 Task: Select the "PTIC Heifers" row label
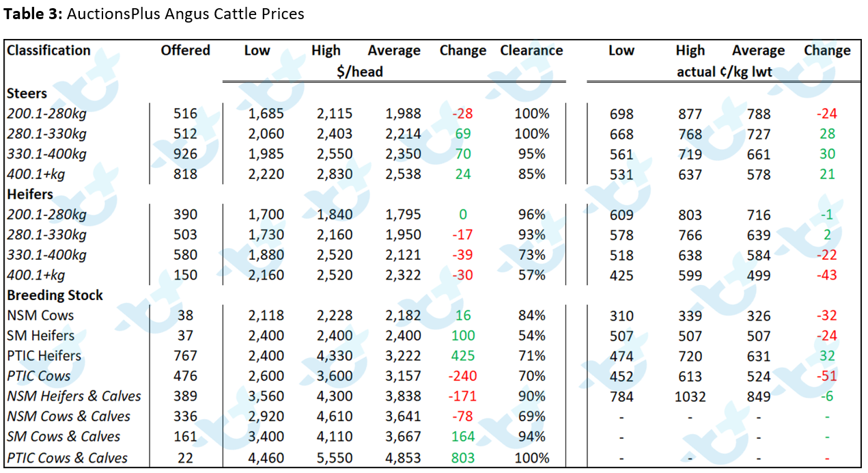(x=44, y=356)
